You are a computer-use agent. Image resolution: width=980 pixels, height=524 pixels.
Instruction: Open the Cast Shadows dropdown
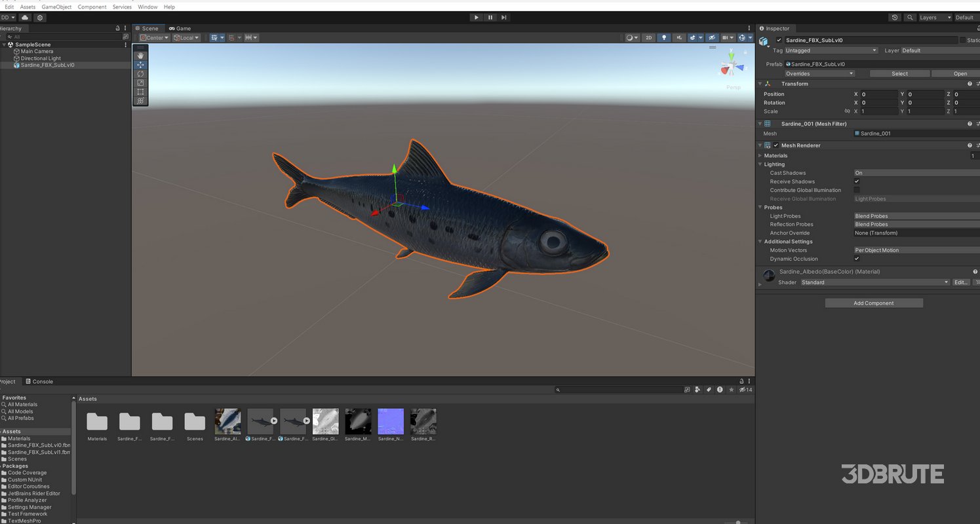point(916,172)
